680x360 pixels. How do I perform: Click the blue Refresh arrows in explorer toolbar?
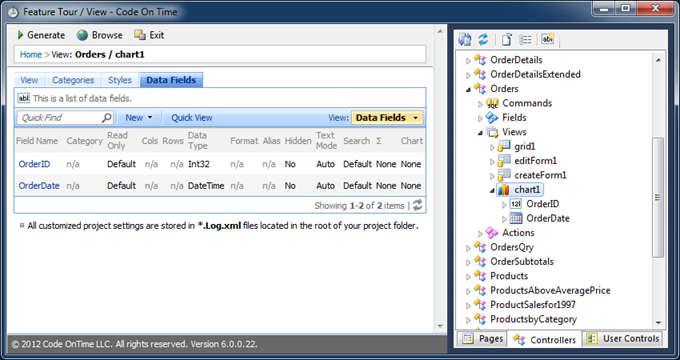(483, 39)
